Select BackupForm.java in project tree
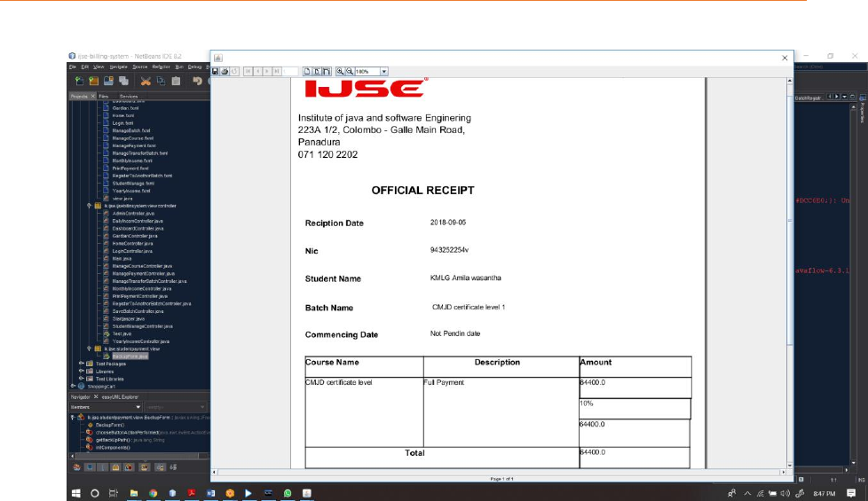868x501 pixels. click(130, 356)
